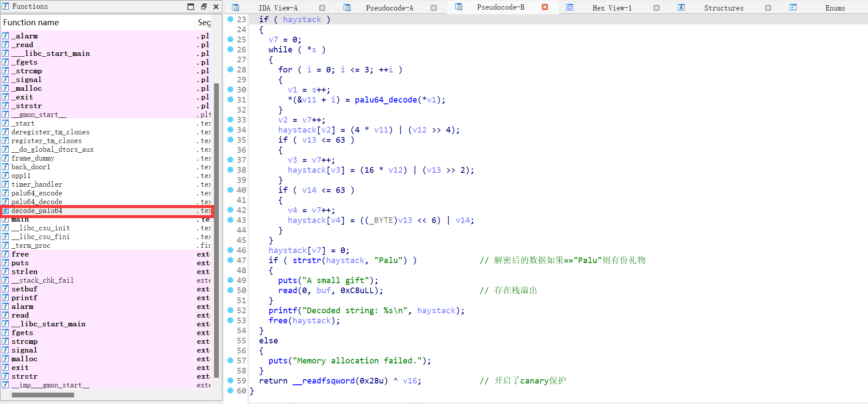Image resolution: width=868 pixels, height=404 pixels.
Task: Click the Pseudocode-A tab icon
Action: [347, 7]
